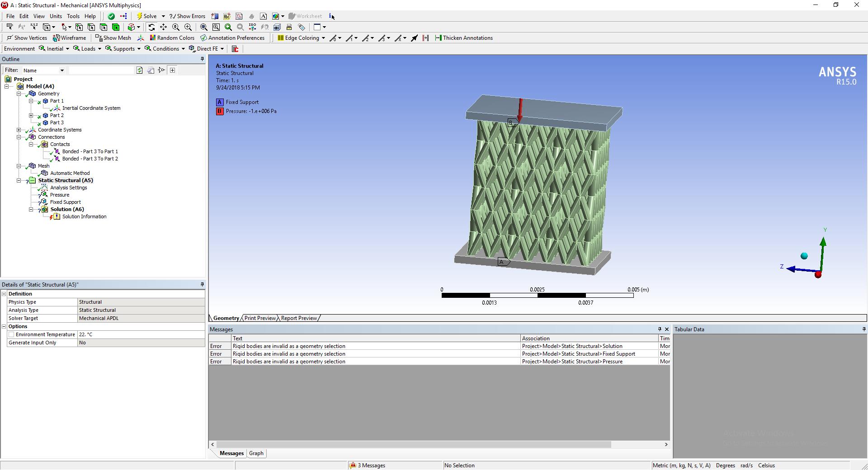Click the Outline filter text field
This screenshot has height=470, width=868.
click(x=102, y=70)
